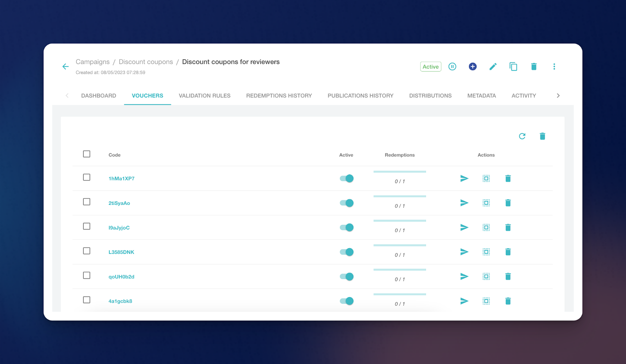Disable the Active toggle for qoUH0b2d
The image size is (626, 364).
(x=347, y=277)
